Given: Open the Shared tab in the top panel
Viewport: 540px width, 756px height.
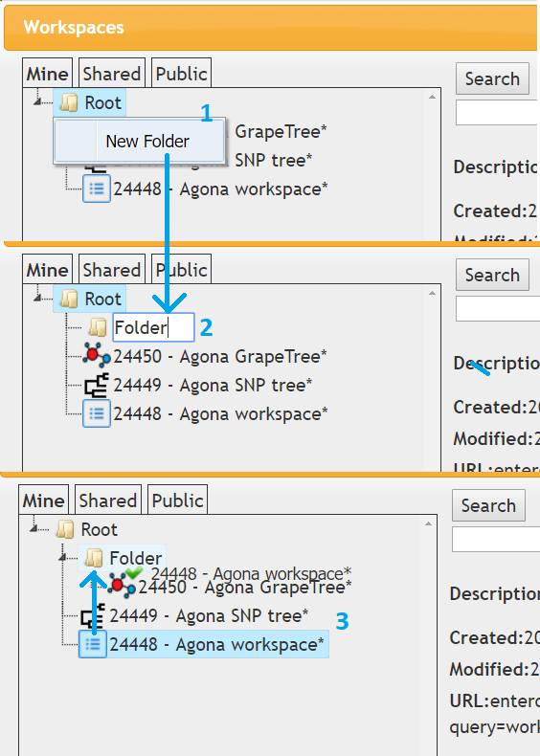Looking at the screenshot, I should tap(111, 74).
